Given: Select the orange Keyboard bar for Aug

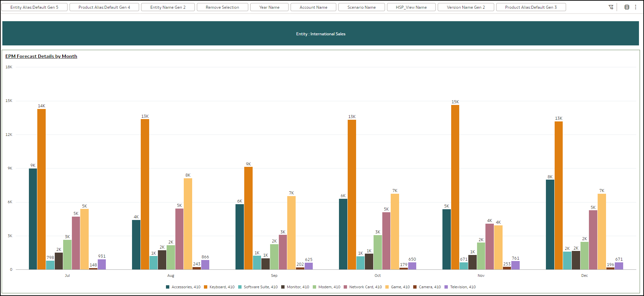Looking at the screenshot, I should pyautogui.click(x=145, y=194).
